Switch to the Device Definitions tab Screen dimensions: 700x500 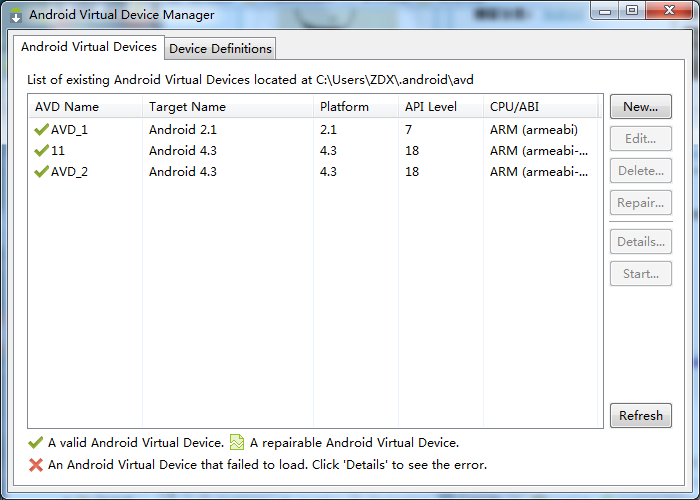pos(220,48)
